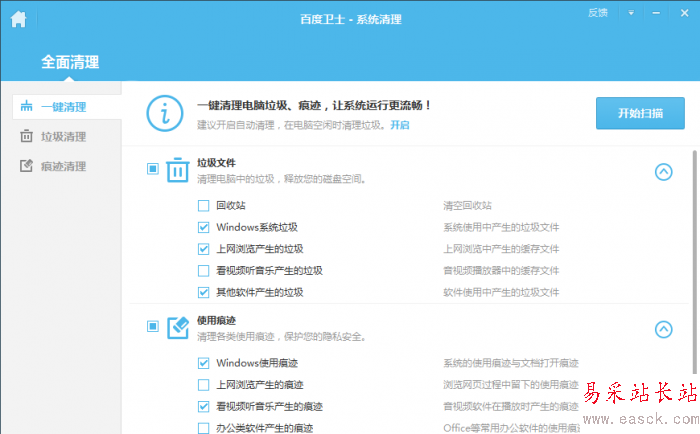The width and height of the screenshot is (700, 434).
Task: Click the 百度卫士 - 系统清理 window title
Action: [x=350, y=19]
